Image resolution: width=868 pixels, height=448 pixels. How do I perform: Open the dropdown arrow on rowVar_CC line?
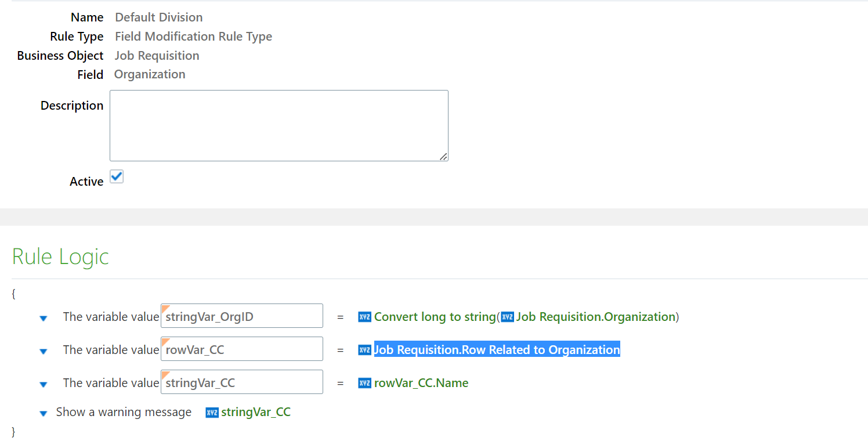point(43,351)
